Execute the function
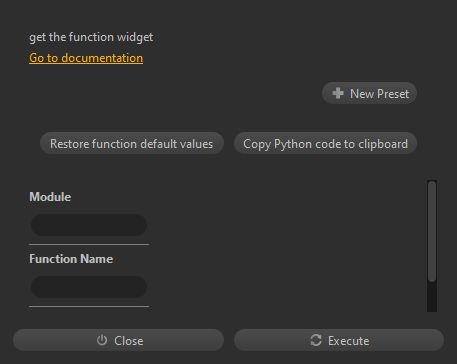The width and height of the screenshot is (457, 364). point(339,340)
